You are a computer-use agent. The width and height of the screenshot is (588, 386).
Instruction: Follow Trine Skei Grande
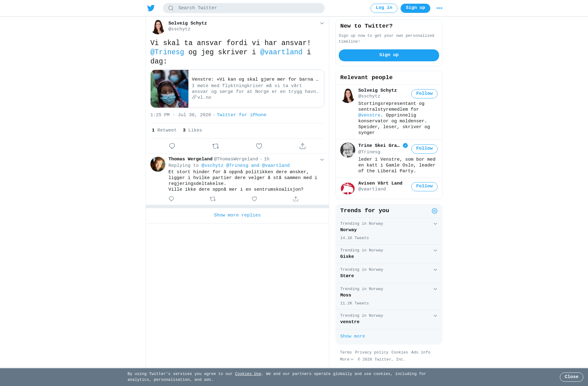pyautogui.click(x=424, y=149)
